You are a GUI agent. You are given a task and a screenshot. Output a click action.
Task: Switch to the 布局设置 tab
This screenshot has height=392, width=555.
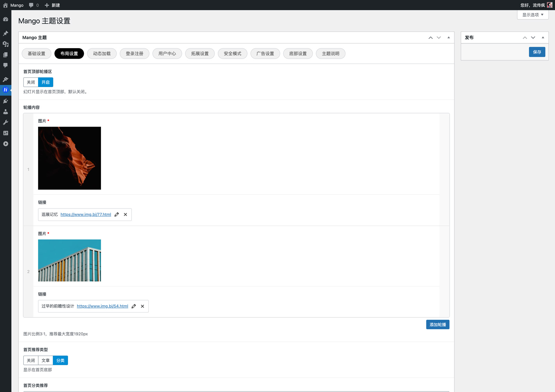[x=69, y=53]
